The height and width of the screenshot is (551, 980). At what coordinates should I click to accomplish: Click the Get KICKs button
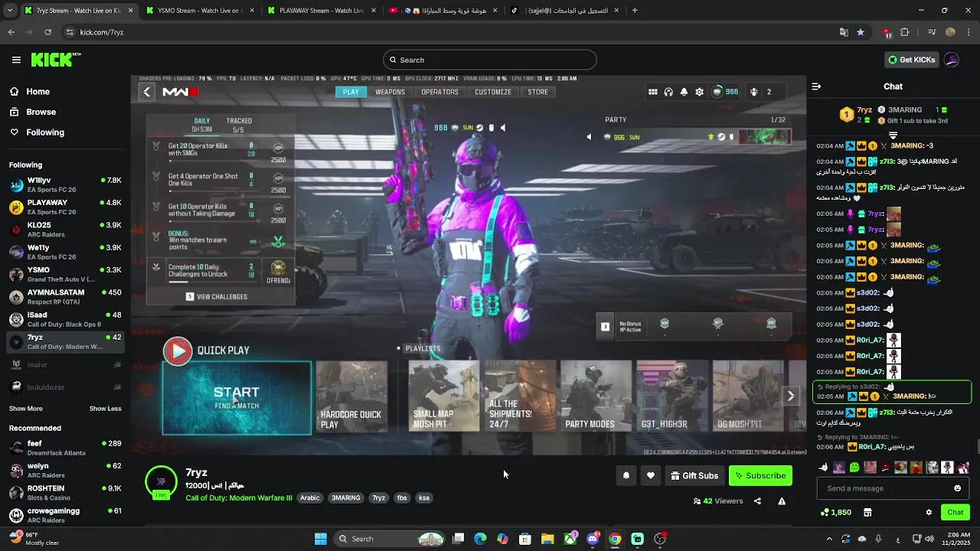click(x=911, y=60)
